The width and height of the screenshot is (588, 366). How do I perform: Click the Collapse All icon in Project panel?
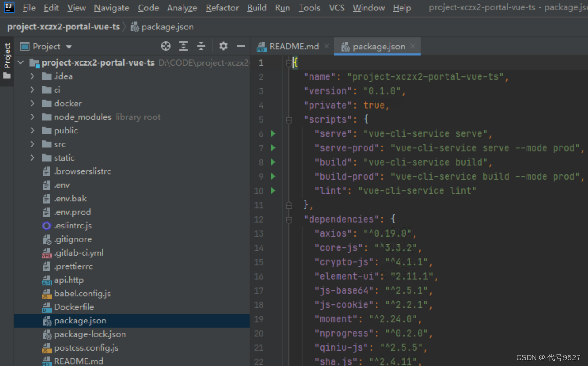point(201,46)
